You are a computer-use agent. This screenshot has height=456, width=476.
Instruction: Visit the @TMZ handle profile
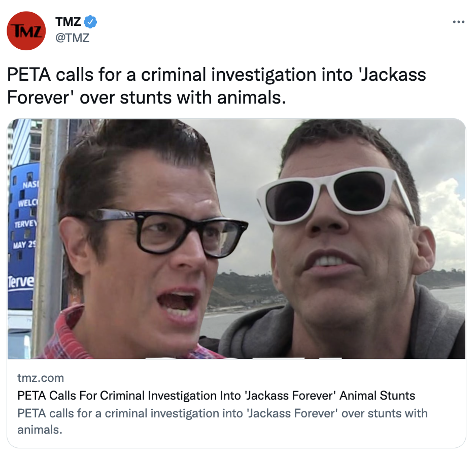(x=72, y=38)
